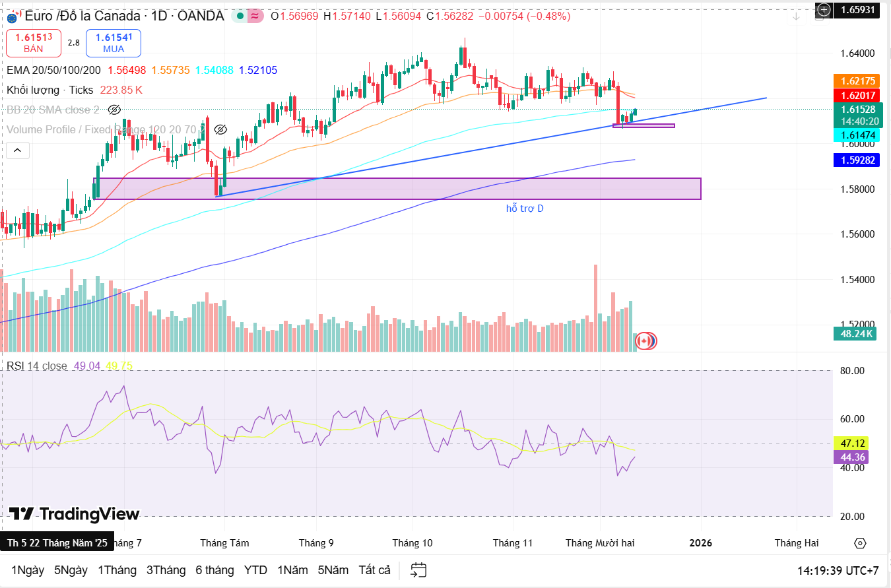Click the pink approximate-data status icon
The image size is (891, 588).
click(254, 16)
